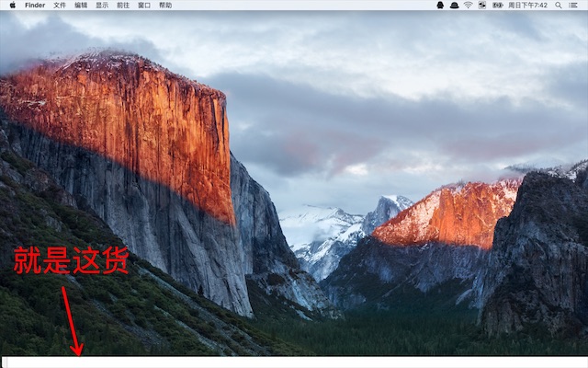Open the 文件 menu
The width and height of the screenshot is (588, 368).
60,5
